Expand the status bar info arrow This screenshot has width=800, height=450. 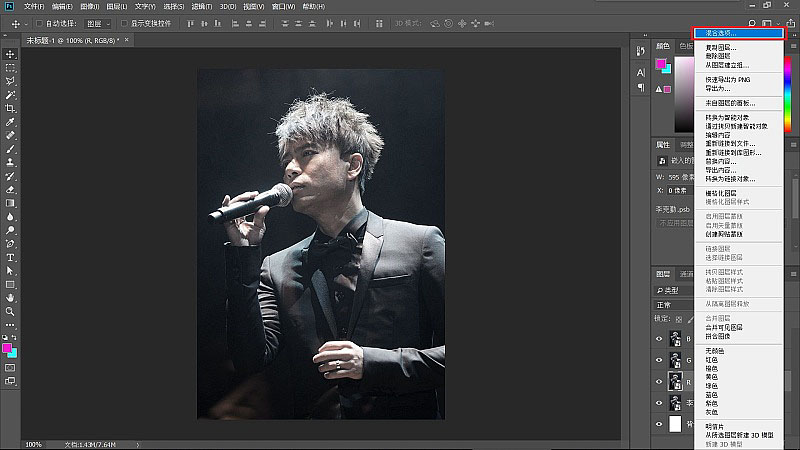coord(138,445)
